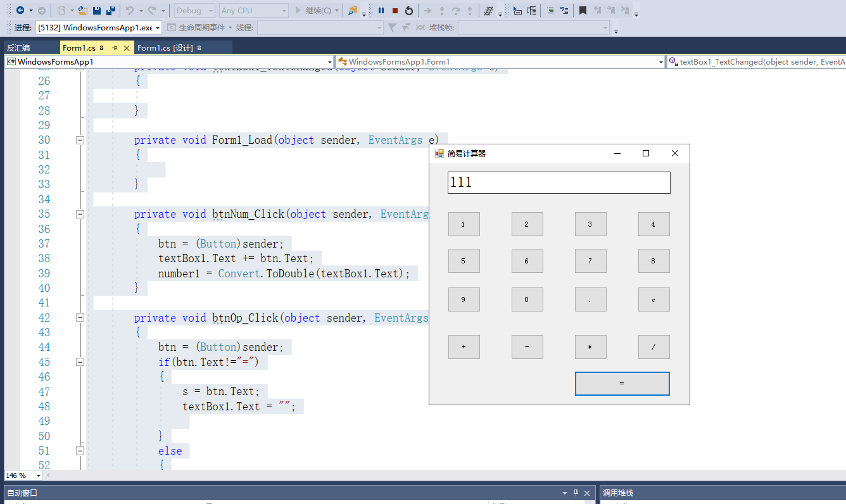Click the Save All icon
Image resolution: width=846 pixels, height=504 pixels.
111,10
